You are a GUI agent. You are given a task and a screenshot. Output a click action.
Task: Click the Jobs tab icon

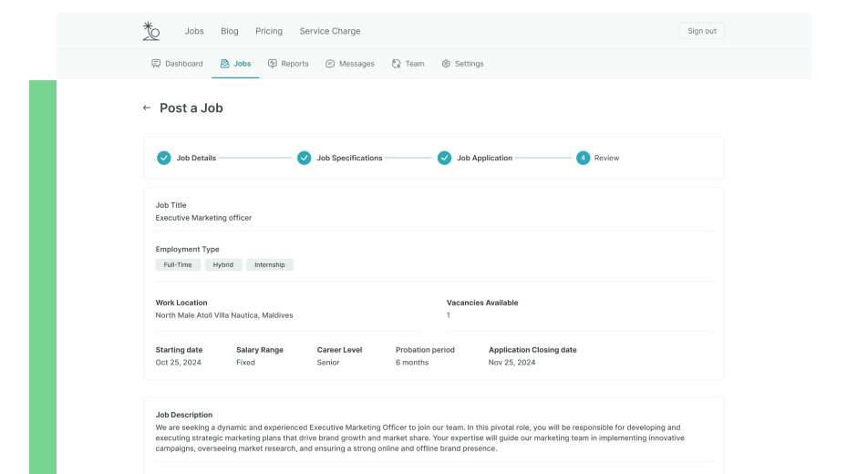[x=224, y=64]
